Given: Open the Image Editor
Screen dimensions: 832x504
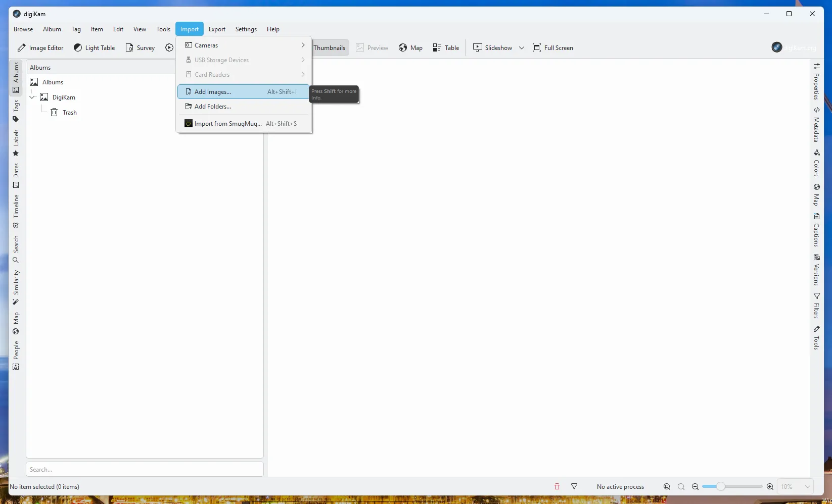Looking at the screenshot, I should point(40,48).
